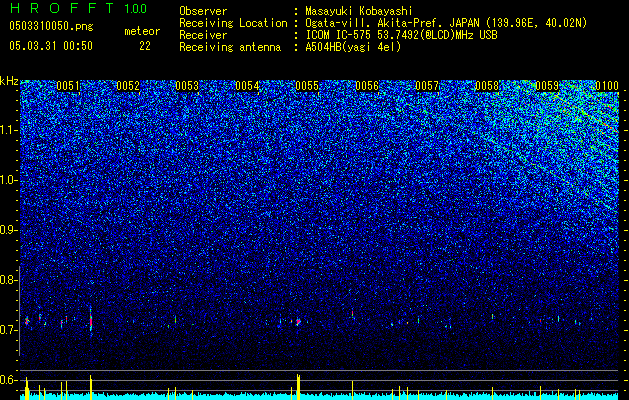Click time marker 0051
Image resolution: width=629 pixels, height=400 pixels.
coord(68,86)
